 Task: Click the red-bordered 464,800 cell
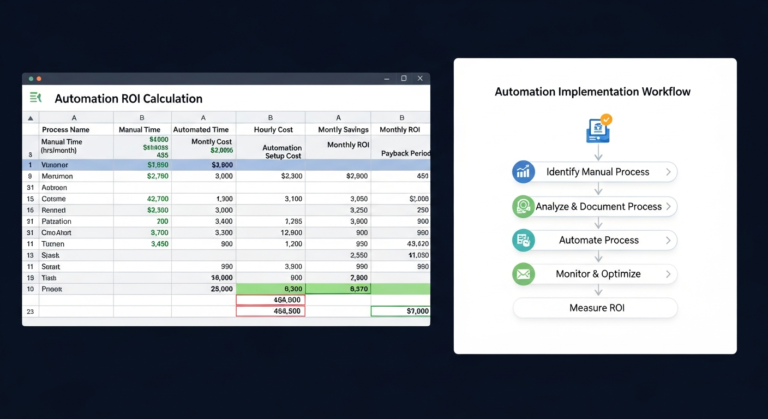[x=270, y=300]
